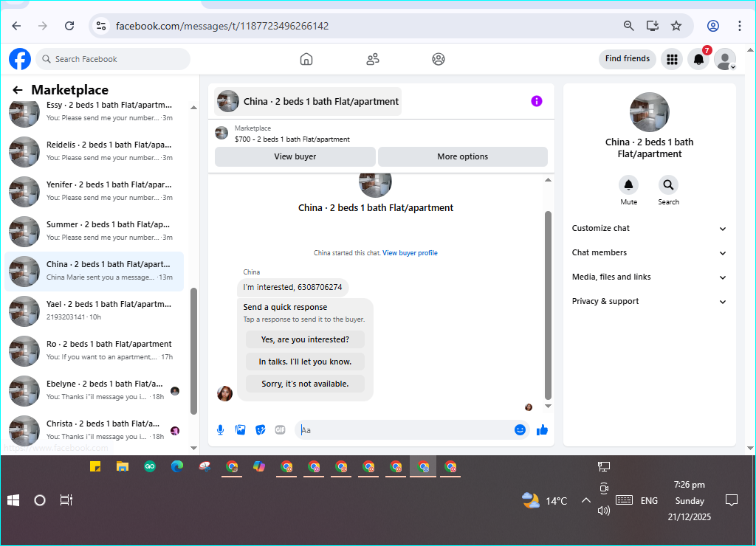Image resolution: width=756 pixels, height=546 pixels.
Task: Open Windows Start menu
Action: 13,500
